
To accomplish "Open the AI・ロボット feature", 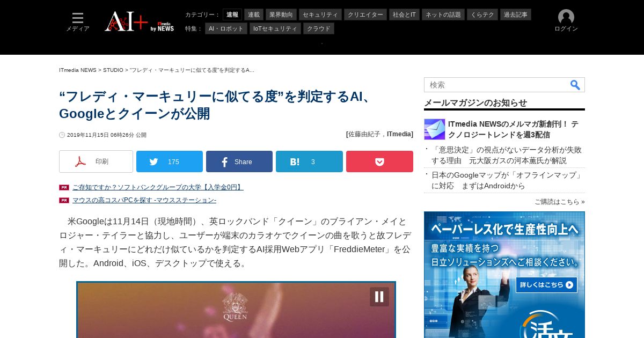I will 226,28.
